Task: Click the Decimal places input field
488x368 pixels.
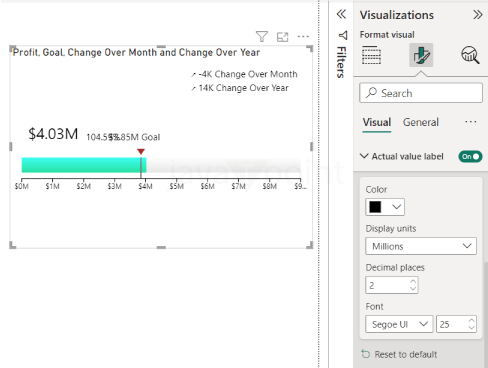Action: tap(391, 285)
